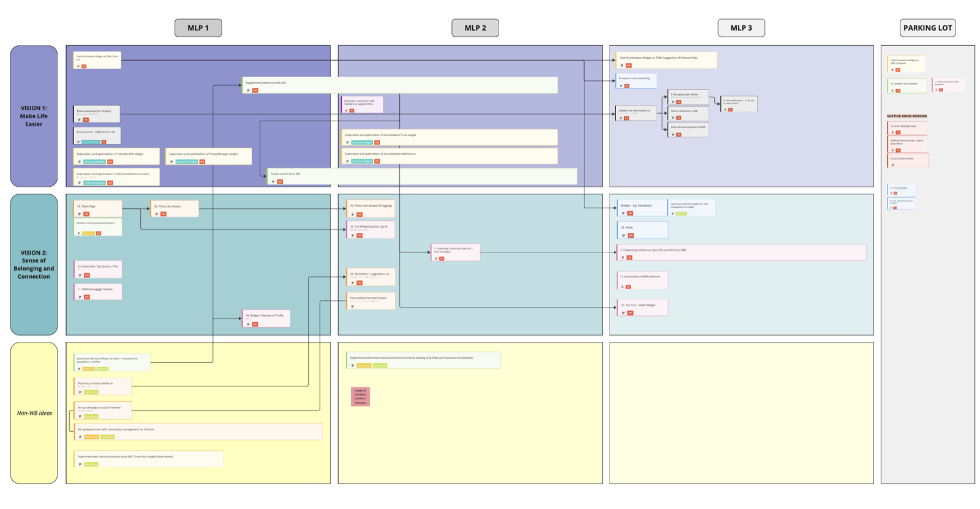Select Experiment with basic filling in of profile card
Viewport: 980px width, 509px height.
pos(111,362)
